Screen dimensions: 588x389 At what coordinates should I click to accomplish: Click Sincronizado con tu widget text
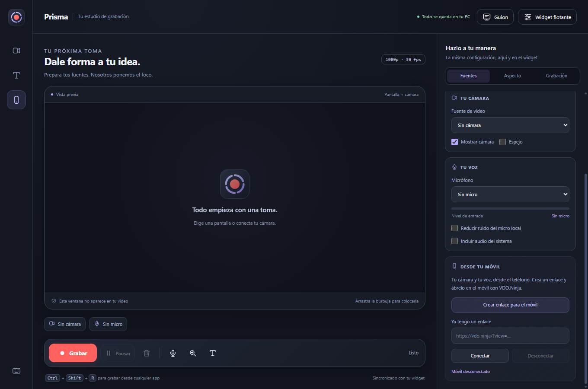(399, 378)
